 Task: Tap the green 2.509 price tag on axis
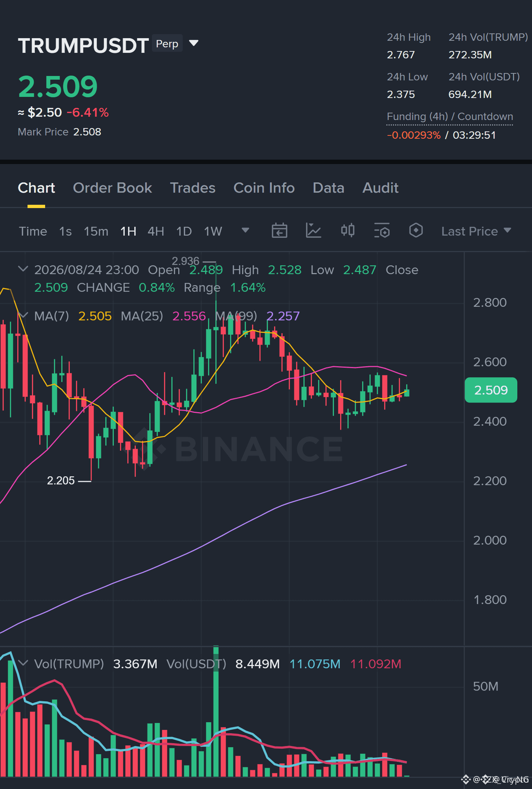(491, 390)
